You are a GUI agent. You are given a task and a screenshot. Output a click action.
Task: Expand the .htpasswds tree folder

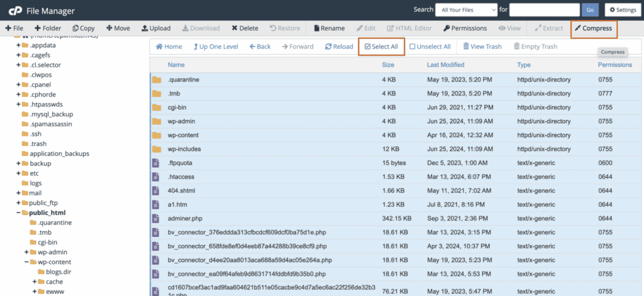click(x=18, y=104)
